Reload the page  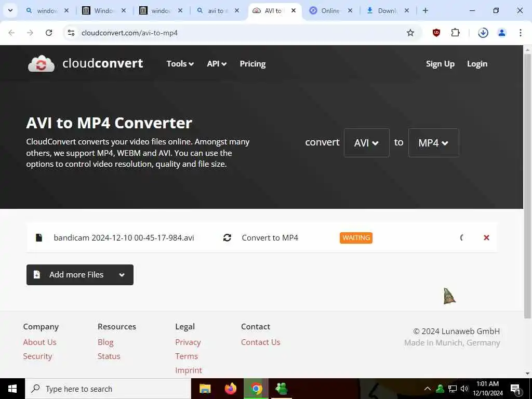(49, 33)
